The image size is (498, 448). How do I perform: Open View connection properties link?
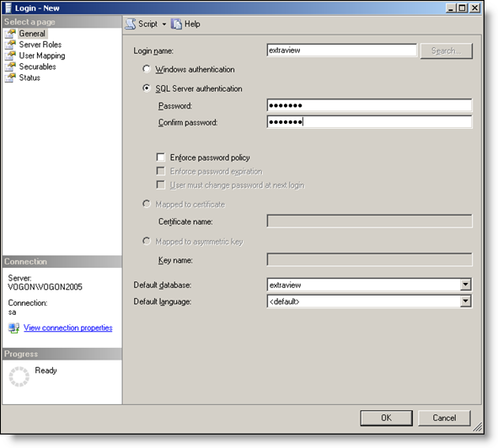[x=68, y=328]
